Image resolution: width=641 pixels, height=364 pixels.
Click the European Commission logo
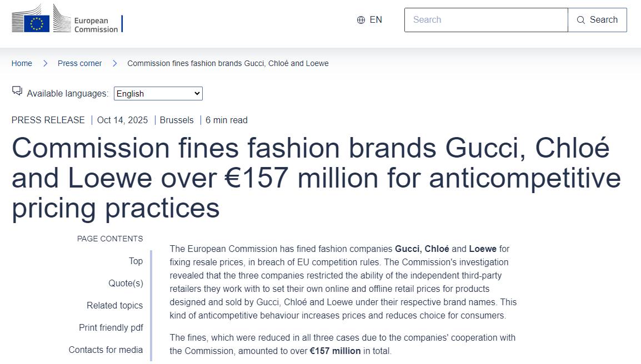(x=67, y=19)
